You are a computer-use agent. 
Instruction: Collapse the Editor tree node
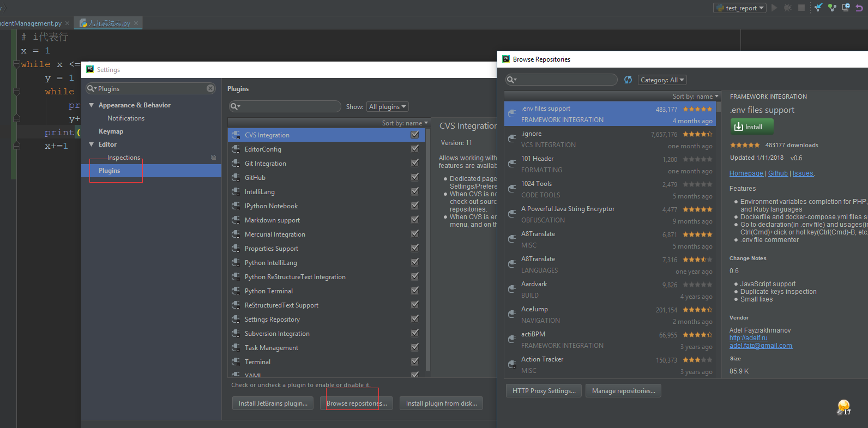(91, 144)
